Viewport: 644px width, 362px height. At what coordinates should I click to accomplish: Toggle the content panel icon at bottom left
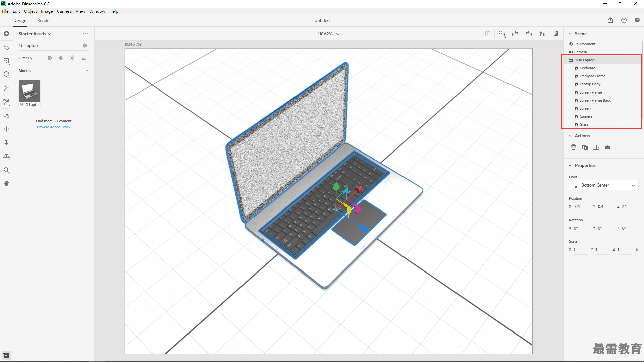(x=6, y=355)
